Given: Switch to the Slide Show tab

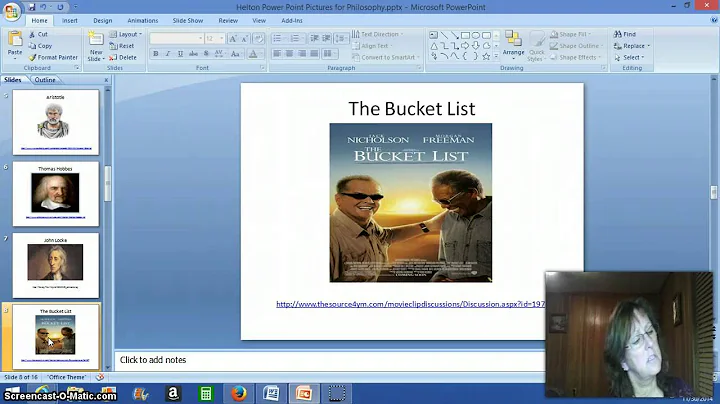Looking at the screenshot, I should point(188,21).
